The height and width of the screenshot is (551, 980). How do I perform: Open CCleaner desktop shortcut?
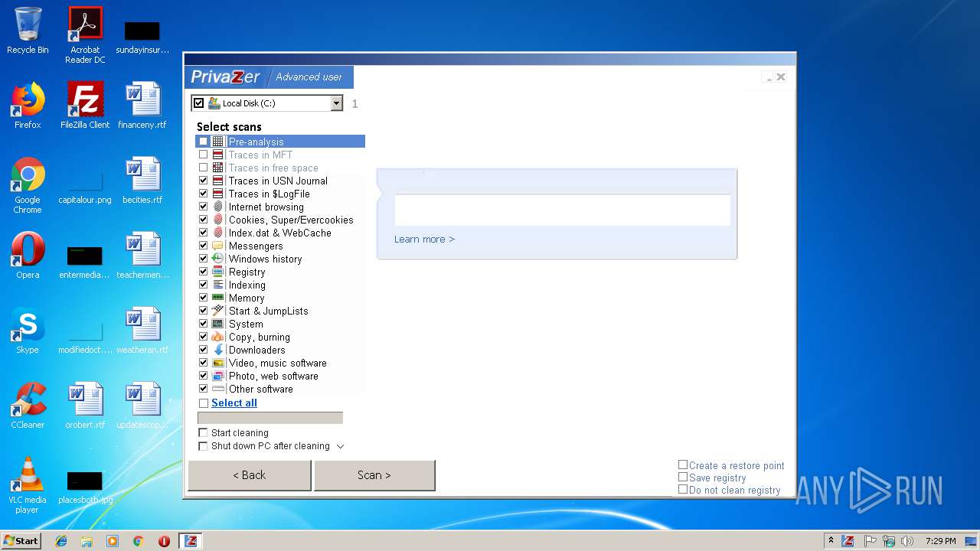pos(28,406)
